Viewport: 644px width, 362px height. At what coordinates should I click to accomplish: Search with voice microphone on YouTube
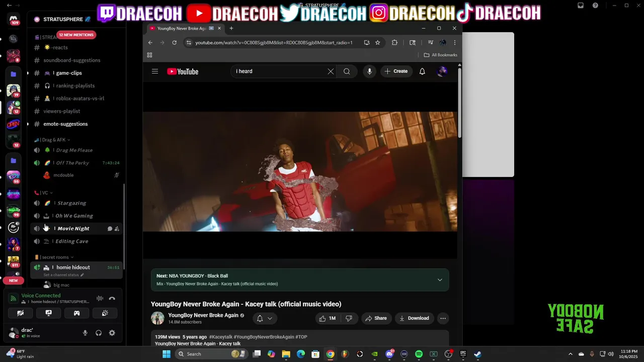point(369,71)
